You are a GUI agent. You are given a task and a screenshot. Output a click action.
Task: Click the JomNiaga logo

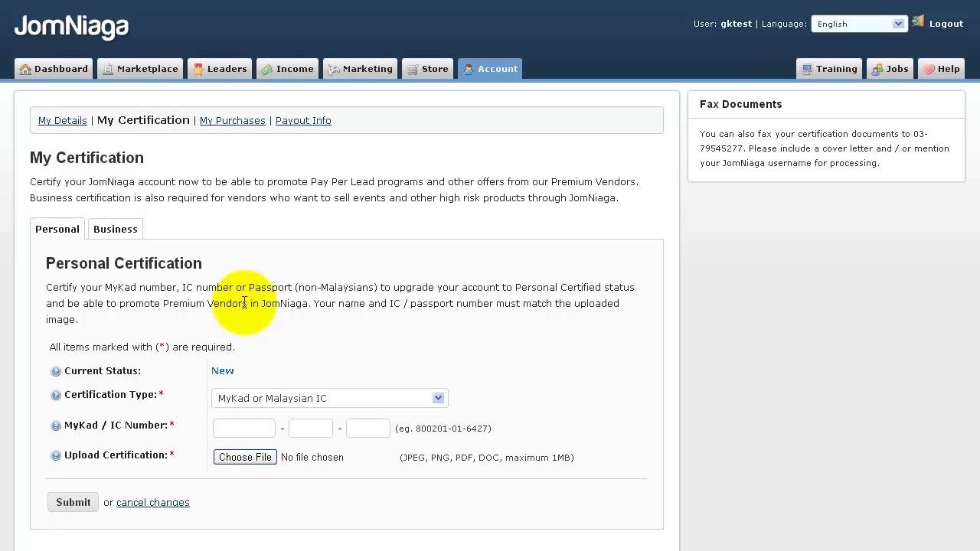point(71,28)
